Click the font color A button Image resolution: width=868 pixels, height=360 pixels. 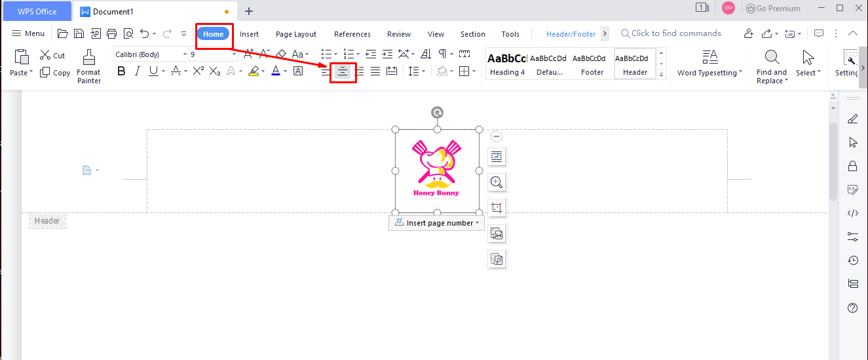click(x=276, y=71)
